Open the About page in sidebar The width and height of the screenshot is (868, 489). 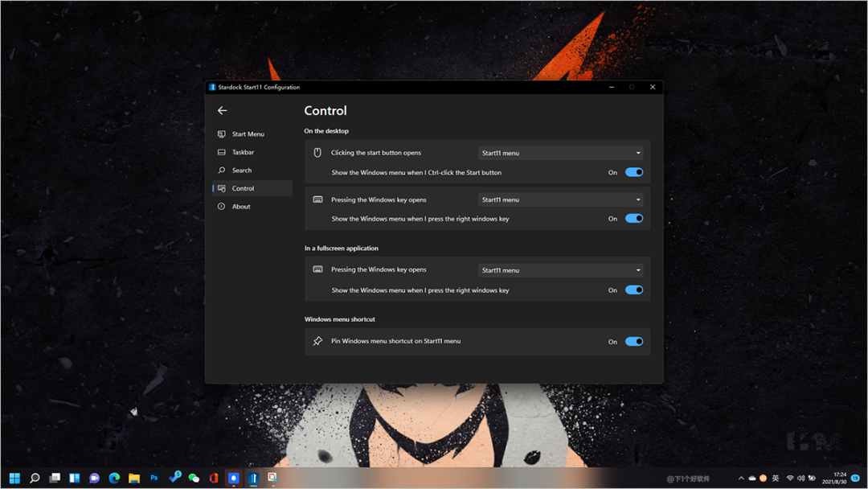coord(241,207)
